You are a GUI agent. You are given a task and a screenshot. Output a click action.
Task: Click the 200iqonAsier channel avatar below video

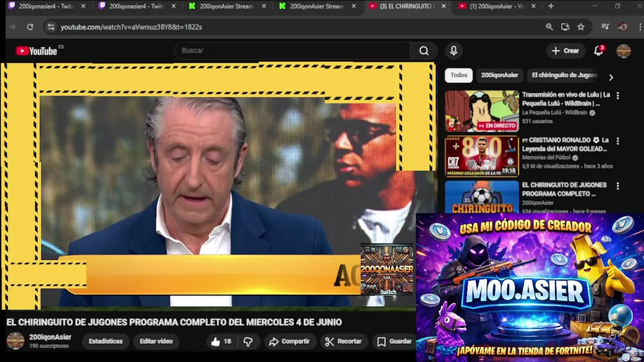coord(15,341)
